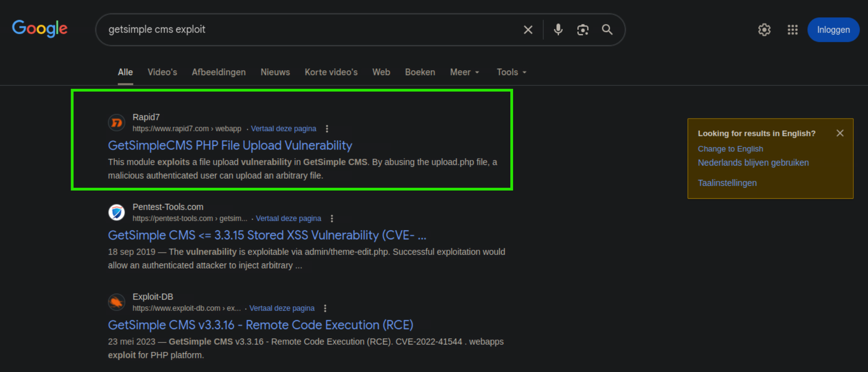Open the Google apps grid icon

point(792,30)
